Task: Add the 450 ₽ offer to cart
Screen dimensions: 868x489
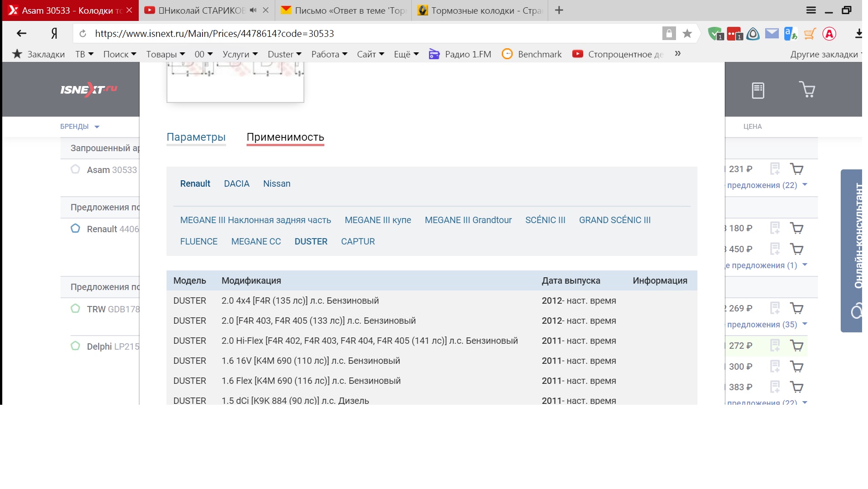Action: pos(797,249)
